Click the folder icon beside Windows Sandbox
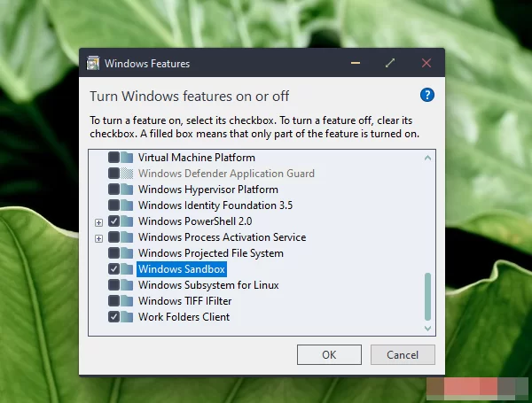The width and height of the screenshot is (532, 403). [x=128, y=269]
